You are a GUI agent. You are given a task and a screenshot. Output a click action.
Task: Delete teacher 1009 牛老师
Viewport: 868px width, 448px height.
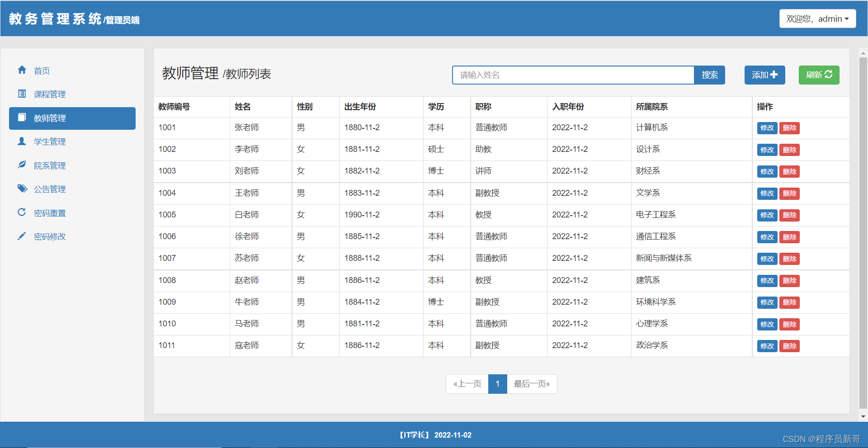tap(789, 302)
